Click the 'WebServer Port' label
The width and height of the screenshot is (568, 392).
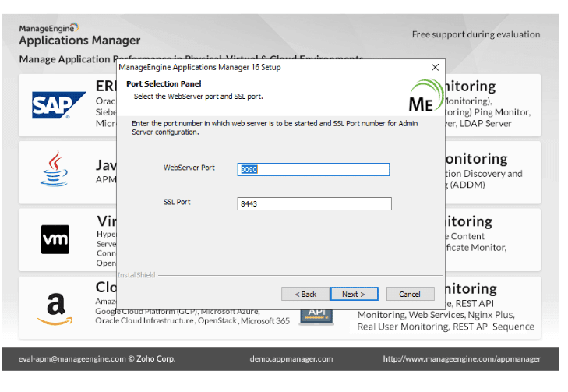[189, 168]
